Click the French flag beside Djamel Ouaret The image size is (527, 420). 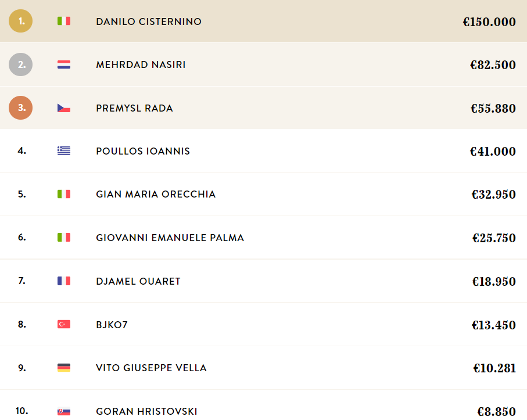(x=64, y=281)
